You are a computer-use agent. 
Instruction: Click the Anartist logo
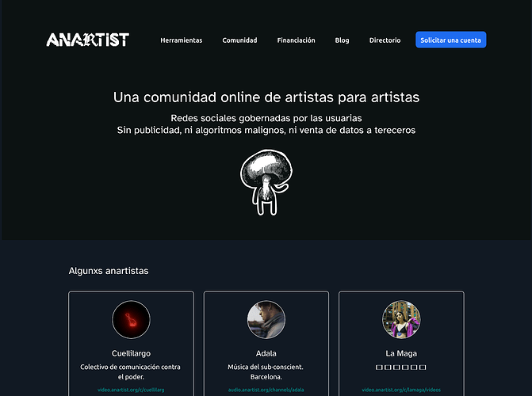pyautogui.click(x=87, y=40)
